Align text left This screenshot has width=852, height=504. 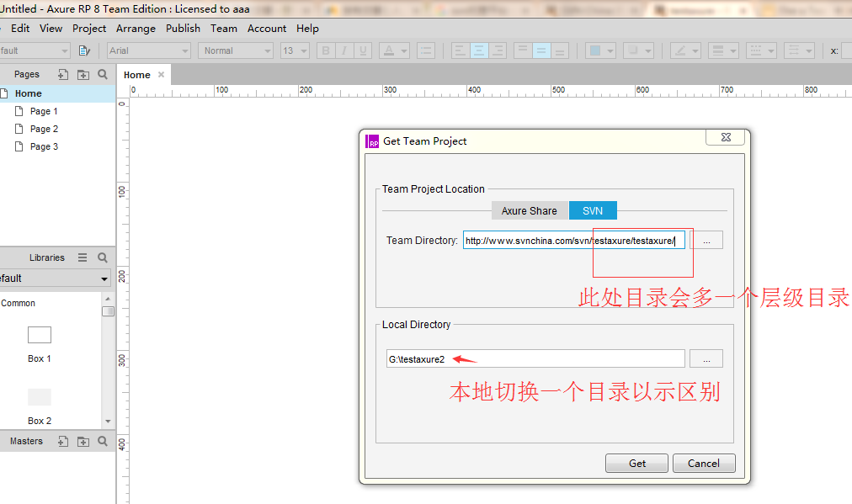click(461, 50)
